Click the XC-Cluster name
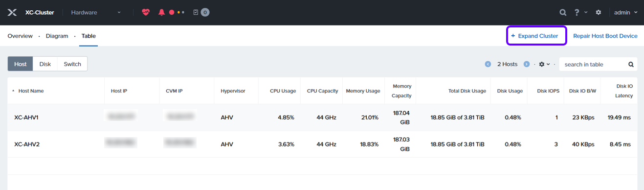This screenshot has height=190, width=644. (40, 12)
